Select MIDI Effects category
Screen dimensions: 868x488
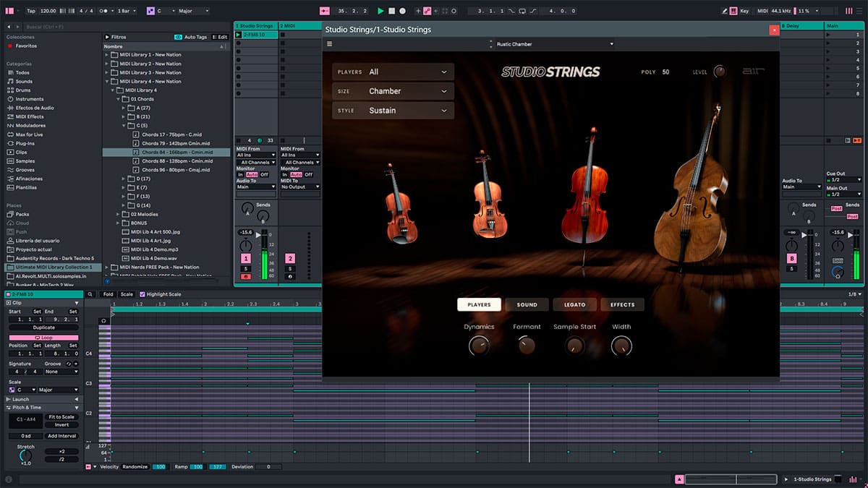coord(30,116)
